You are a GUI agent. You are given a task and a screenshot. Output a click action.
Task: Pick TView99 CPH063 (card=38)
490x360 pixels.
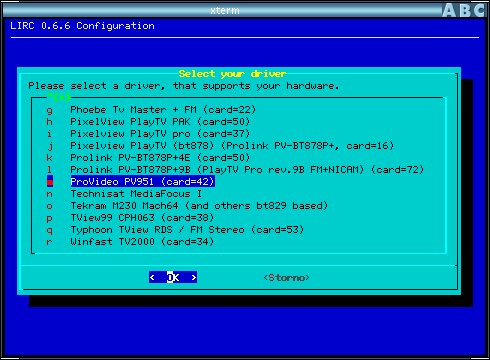[x=142, y=218]
